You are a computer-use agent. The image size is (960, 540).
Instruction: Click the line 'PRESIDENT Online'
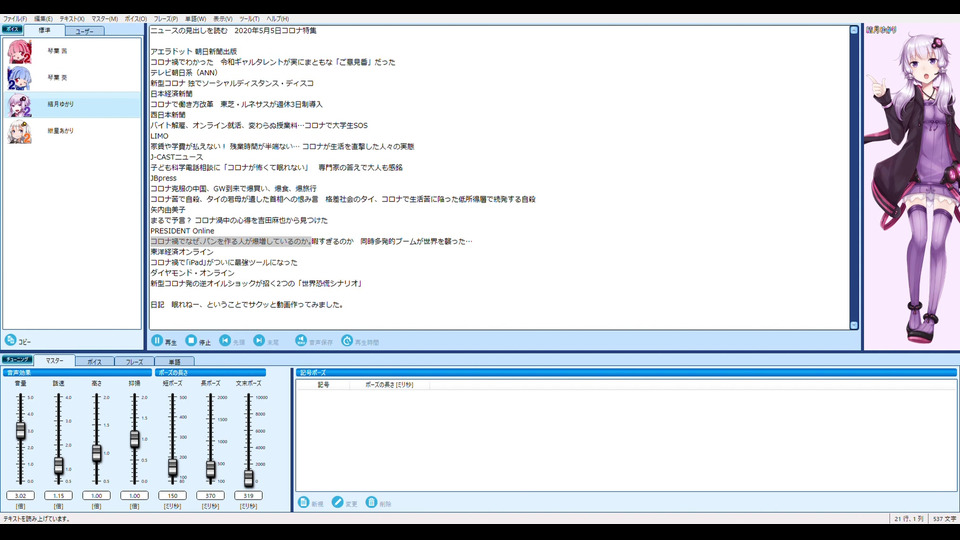[182, 231]
